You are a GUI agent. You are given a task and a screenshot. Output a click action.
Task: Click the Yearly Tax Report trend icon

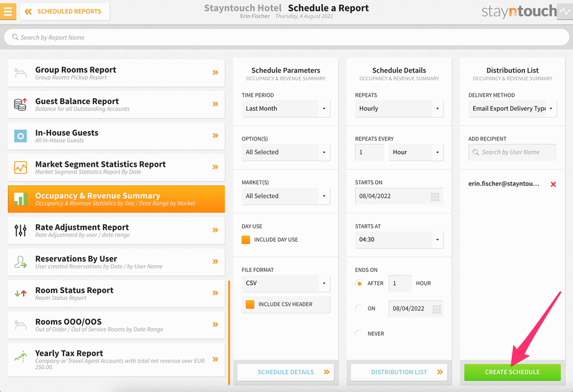point(21,357)
